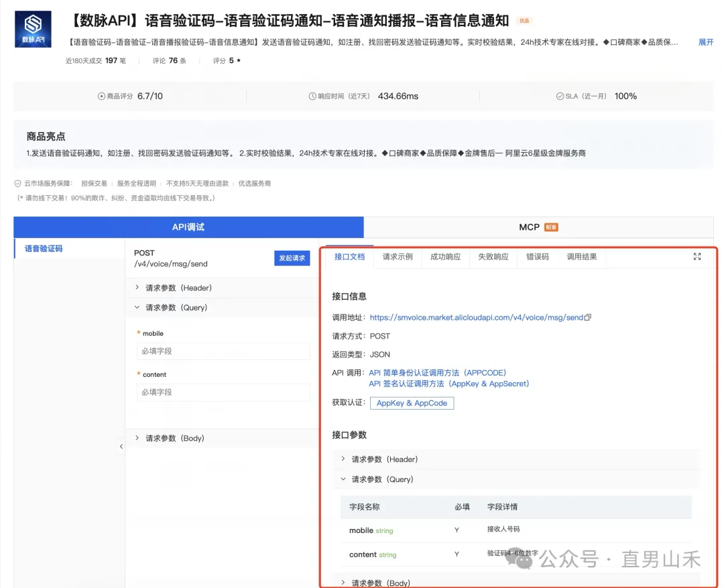Expand the description with 展开 link

click(705, 42)
